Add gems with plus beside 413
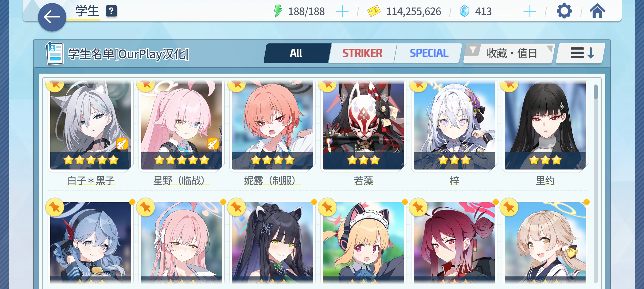The image size is (644, 289). click(529, 12)
